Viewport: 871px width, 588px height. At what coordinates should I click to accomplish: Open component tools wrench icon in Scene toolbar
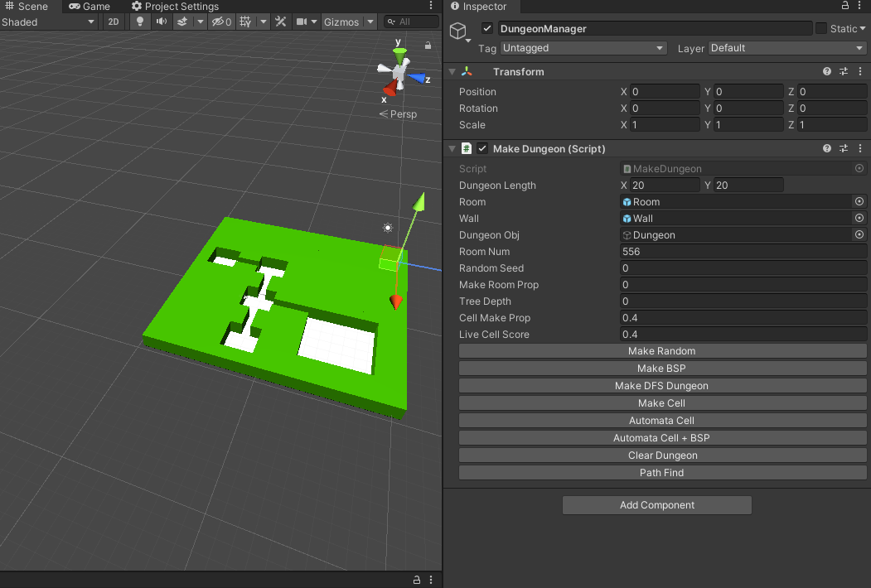click(x=281, y=22)
